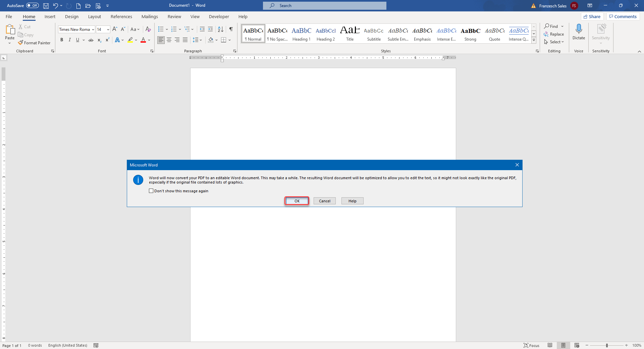
Task: Adjust the zoom slider handle
Action: tap(607, 345)
